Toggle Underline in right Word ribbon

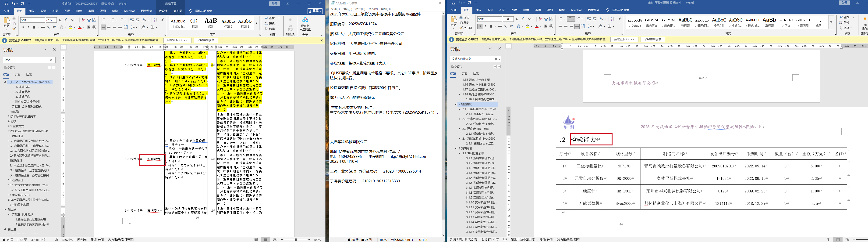tap(491, 26)
